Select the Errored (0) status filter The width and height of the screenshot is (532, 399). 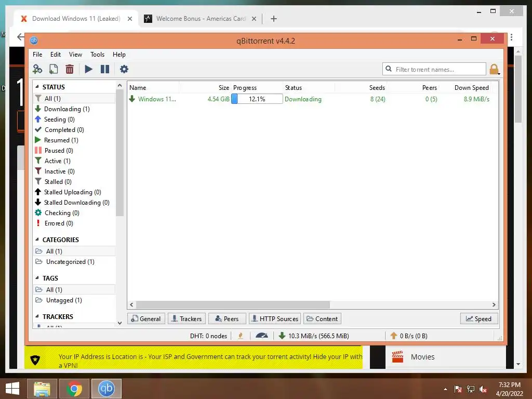58,223
